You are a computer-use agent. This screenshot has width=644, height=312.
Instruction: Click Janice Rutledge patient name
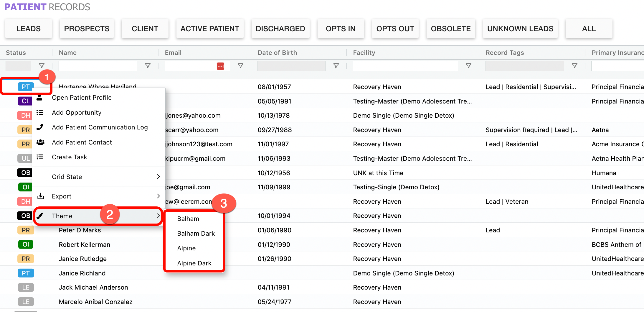(x=83, y=259)
